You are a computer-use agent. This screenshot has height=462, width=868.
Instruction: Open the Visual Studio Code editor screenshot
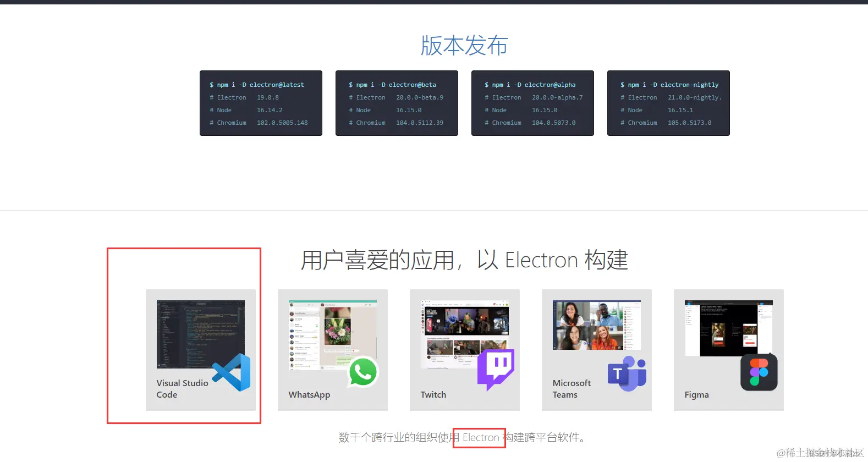[201, 334]
